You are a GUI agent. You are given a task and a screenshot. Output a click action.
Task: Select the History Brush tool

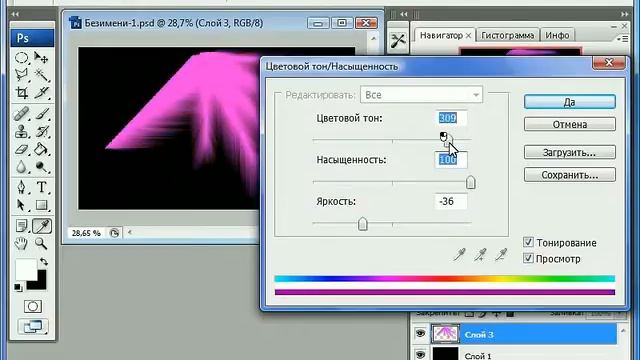(41, 131)
